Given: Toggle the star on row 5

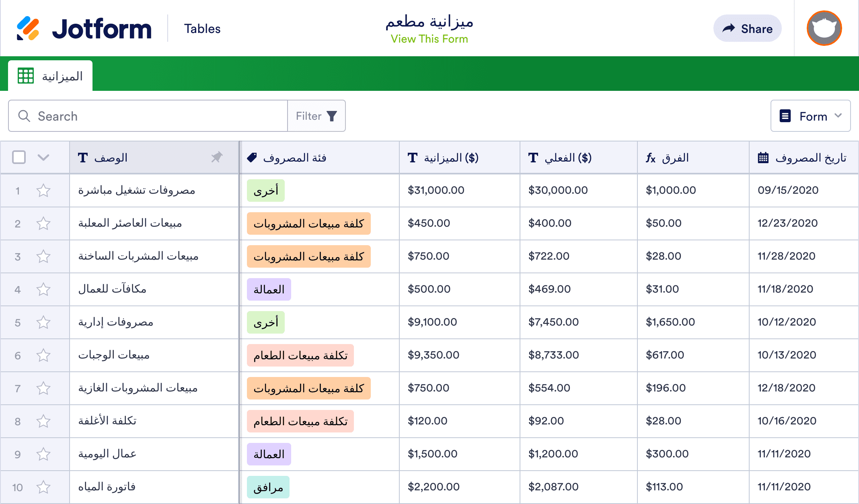Looking at the screenshot, I should pos(43,322).
